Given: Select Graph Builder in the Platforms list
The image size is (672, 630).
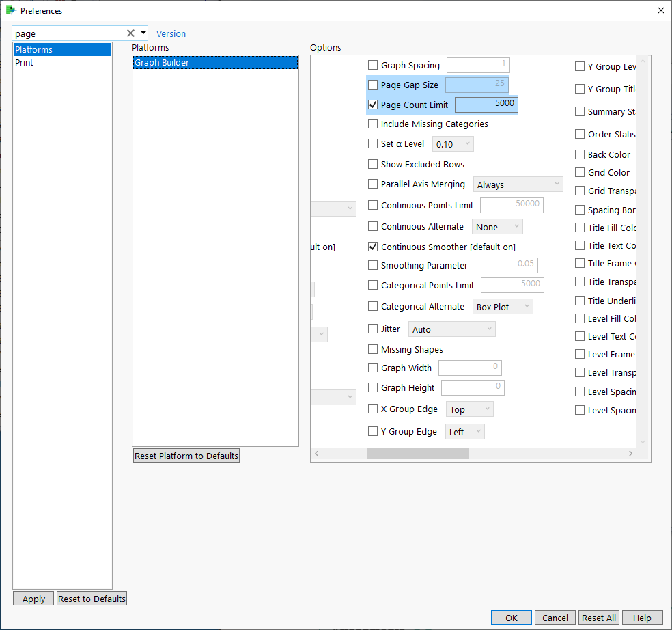Looking at the screenshot, I should click(x=164, y=62).
